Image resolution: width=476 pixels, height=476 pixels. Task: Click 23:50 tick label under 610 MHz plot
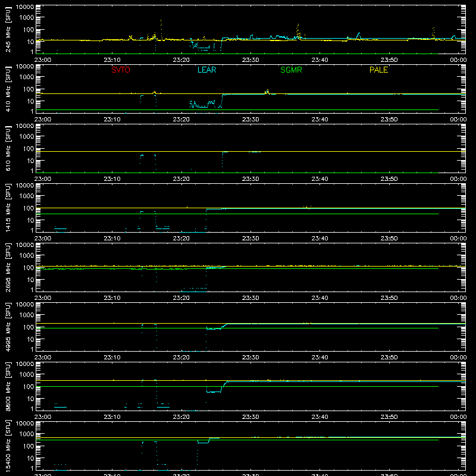pyautogui.click(x=389, y=179)
